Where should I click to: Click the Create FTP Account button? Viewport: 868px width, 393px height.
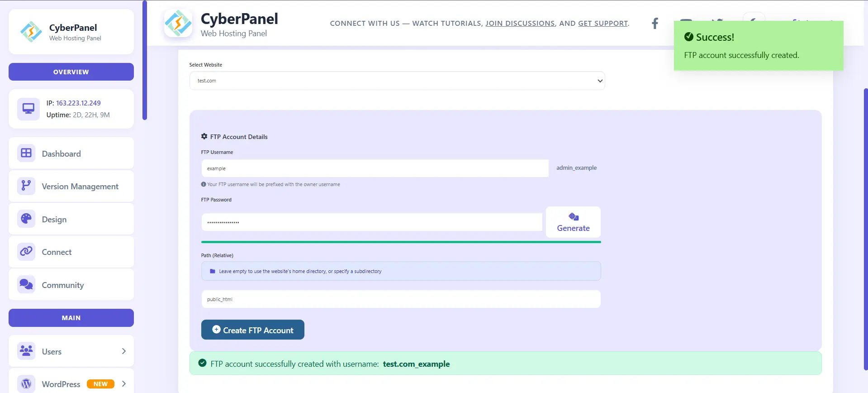click(252, 330)
